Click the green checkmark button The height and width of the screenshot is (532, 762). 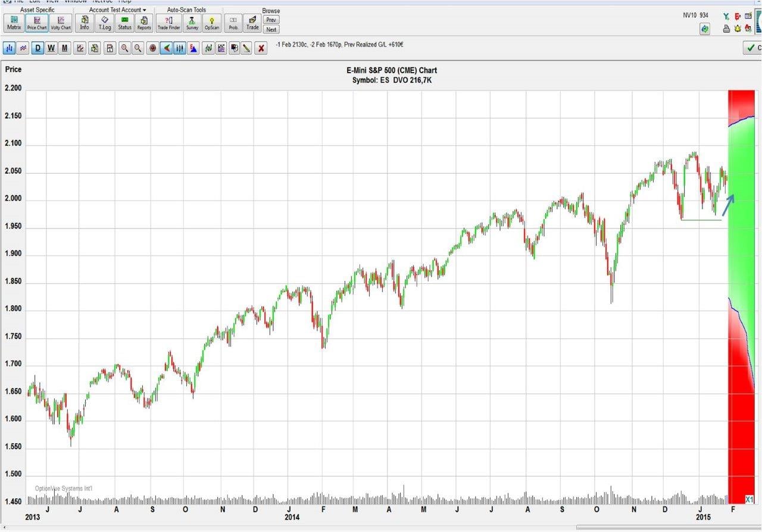[752, 48]
